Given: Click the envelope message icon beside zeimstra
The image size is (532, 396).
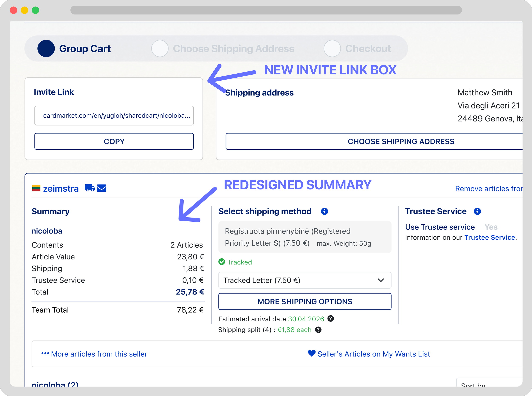Looking at the screenshot, I should pyautogui.click(x=102, y=188).
